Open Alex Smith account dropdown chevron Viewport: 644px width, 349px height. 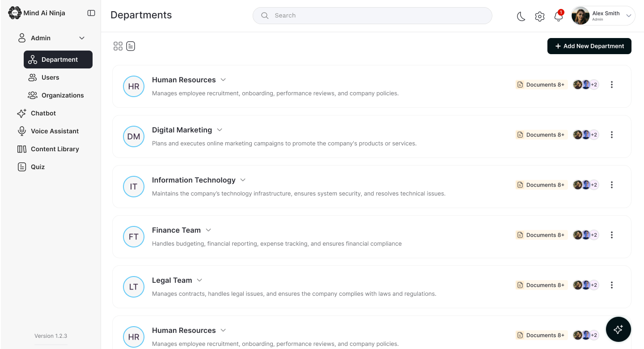[x=628, y=16]
